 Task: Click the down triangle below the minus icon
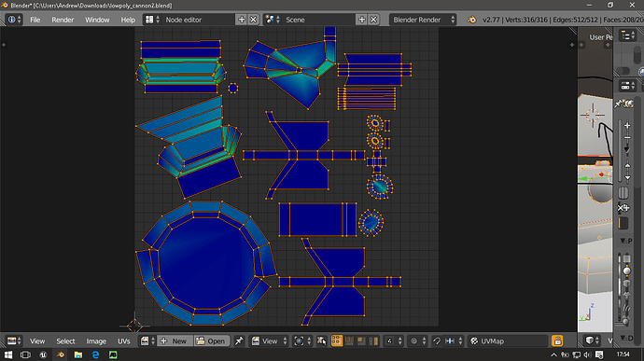627,150
